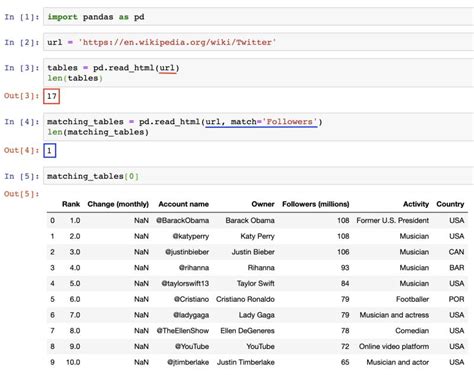Click the 'Change (monthly)' column header
474x375 pixels.
pos(118,204)
